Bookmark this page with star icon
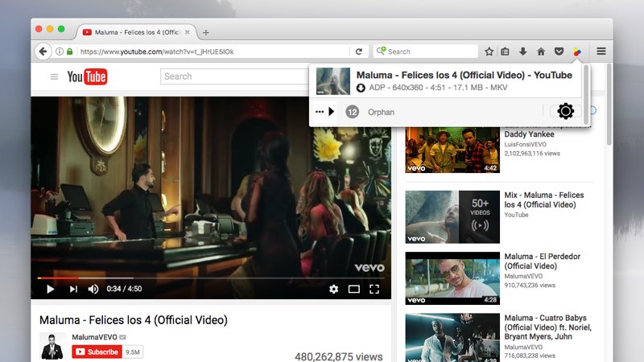Screen dimensions: 644x362 click(489, 51)
